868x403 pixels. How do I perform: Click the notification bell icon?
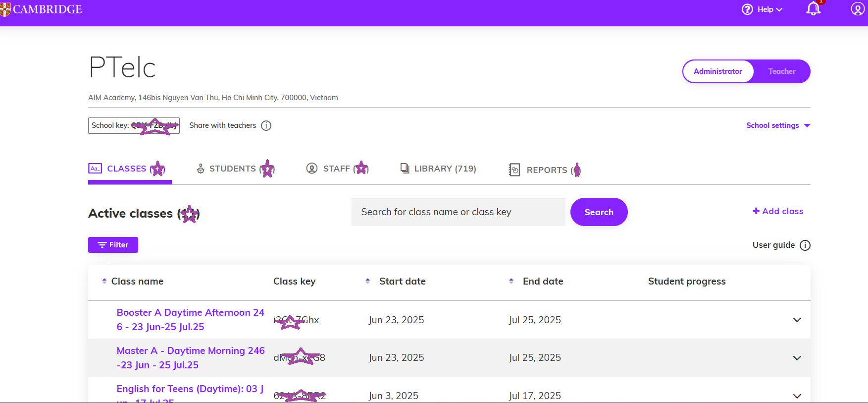point(813,9)
